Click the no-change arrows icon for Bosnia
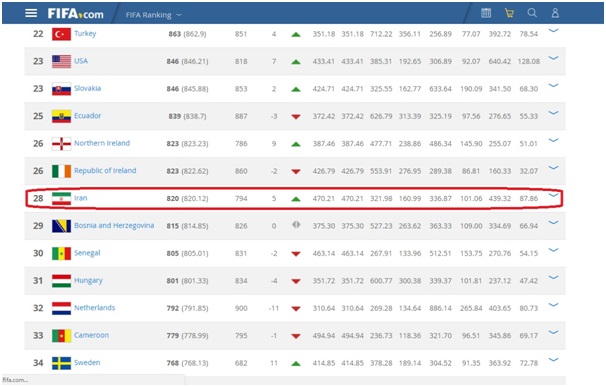 pos(296,225)
